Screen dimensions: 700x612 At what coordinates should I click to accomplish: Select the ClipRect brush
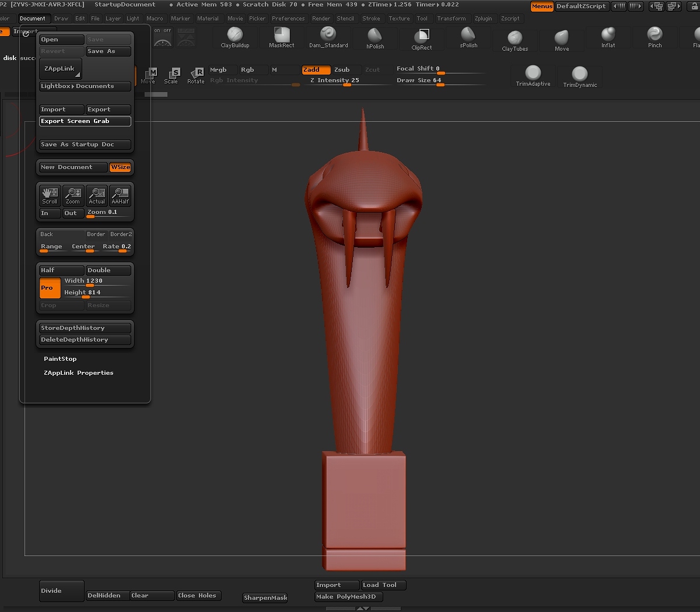coord(422,39)
